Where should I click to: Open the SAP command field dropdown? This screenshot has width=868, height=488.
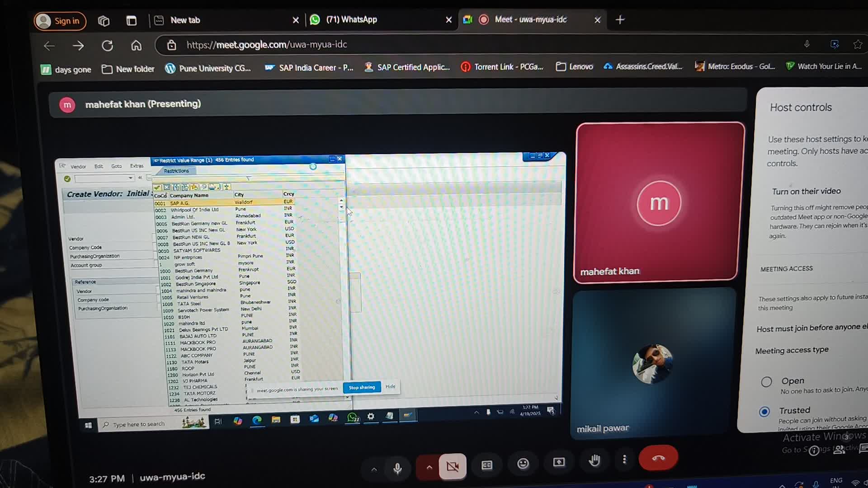(x=131, y=178)
